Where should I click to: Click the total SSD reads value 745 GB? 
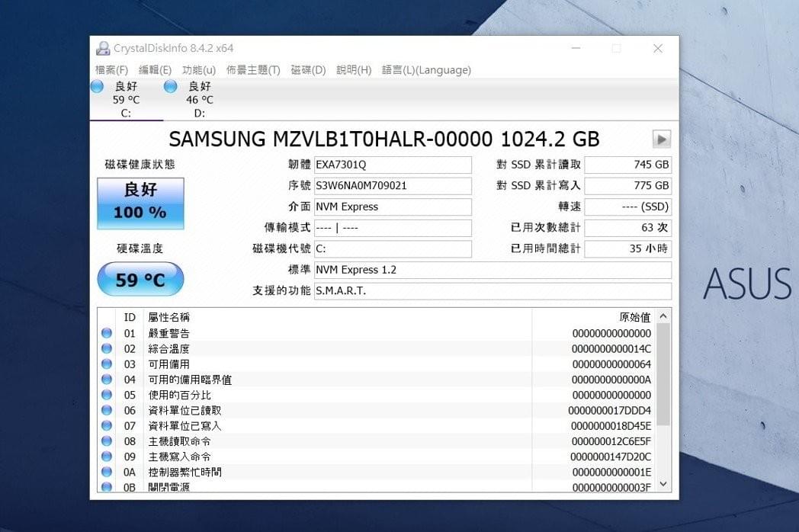tap(627, 165)
